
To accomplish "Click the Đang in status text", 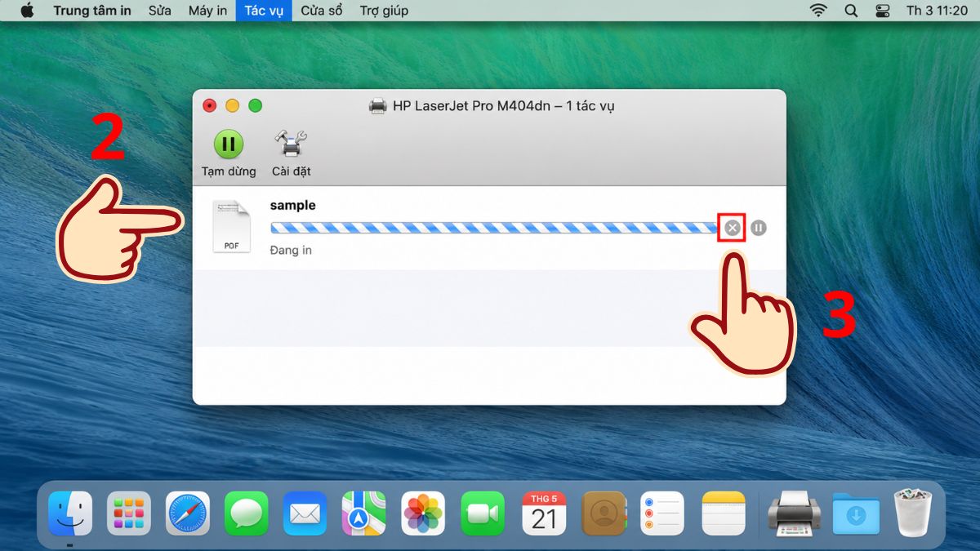I will [x=291, y=251].
